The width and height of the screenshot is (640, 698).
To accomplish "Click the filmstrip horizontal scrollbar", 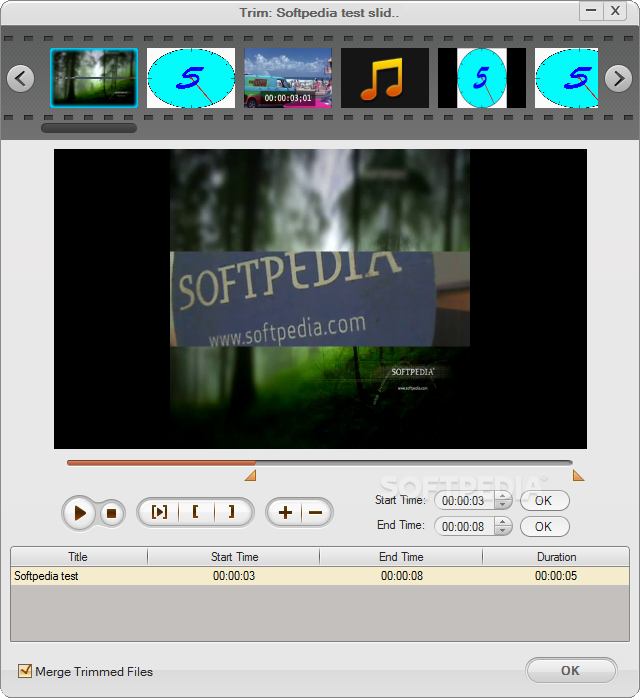I will (x=89, y=128).
